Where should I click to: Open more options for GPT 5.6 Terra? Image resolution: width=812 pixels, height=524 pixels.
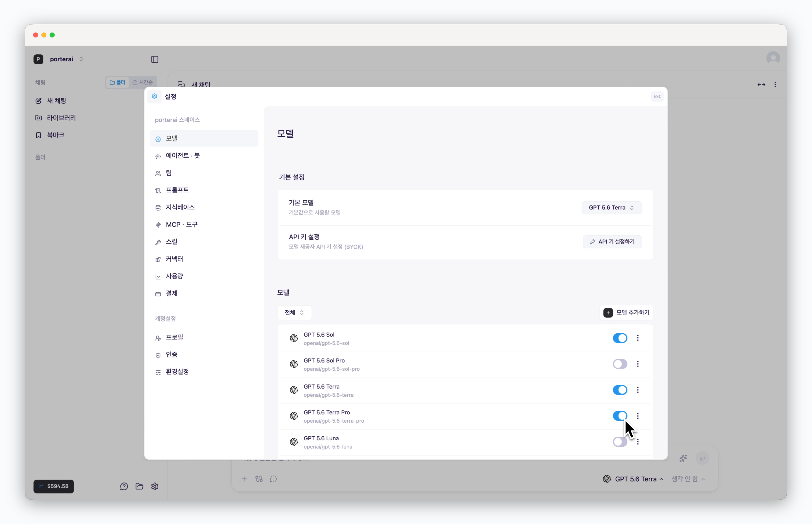point(638,390)
